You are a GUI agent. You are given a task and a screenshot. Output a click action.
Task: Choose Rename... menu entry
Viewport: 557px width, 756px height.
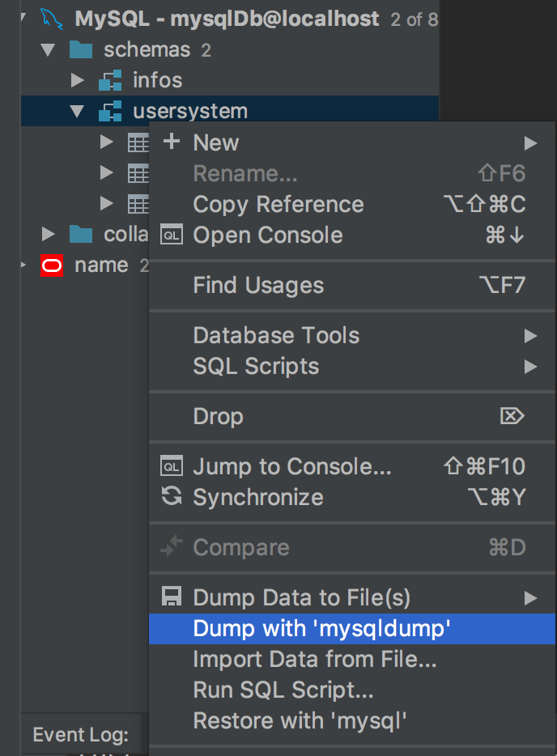click(352, 173)
